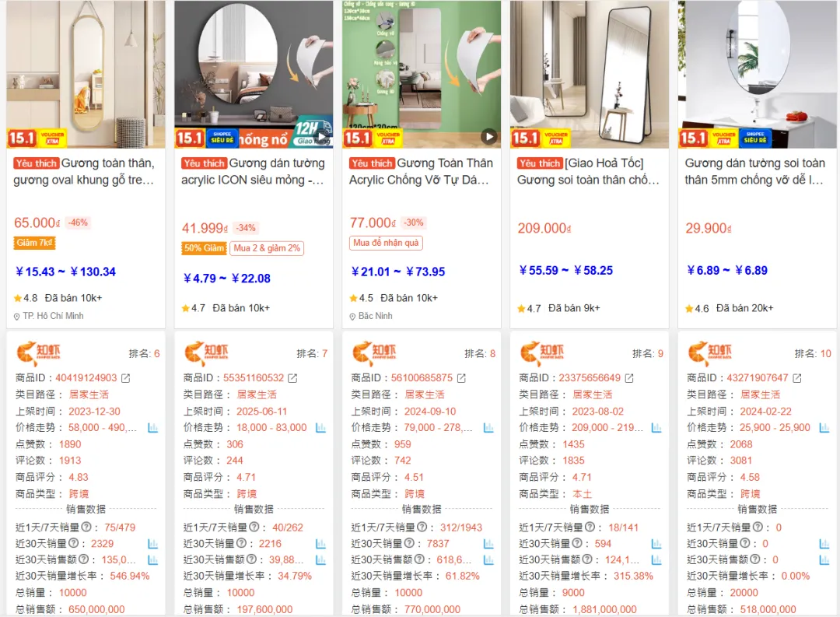The height and width of the screenshot is (617, 840).
Task: Click 50% Giảm discount badge
Action: point(204,248)
